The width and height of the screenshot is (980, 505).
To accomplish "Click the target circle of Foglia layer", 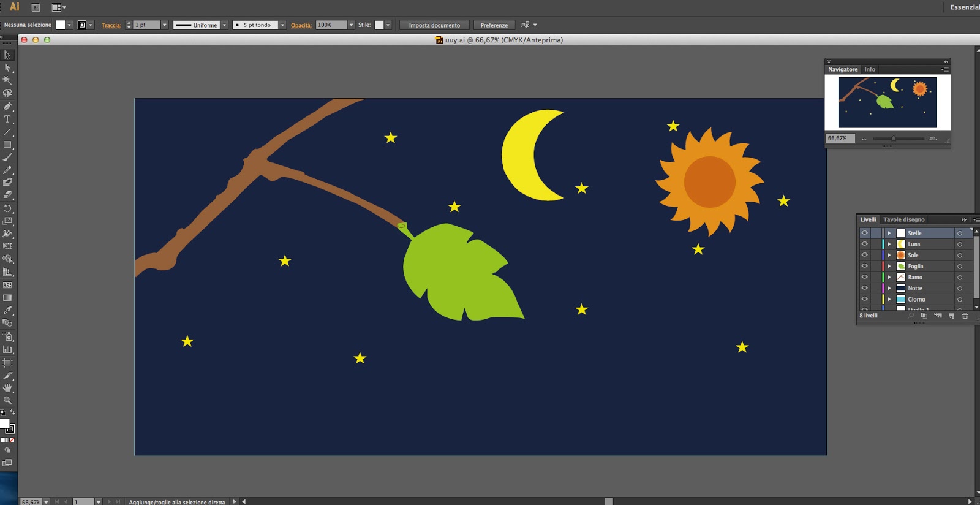I will coord(960,267).
